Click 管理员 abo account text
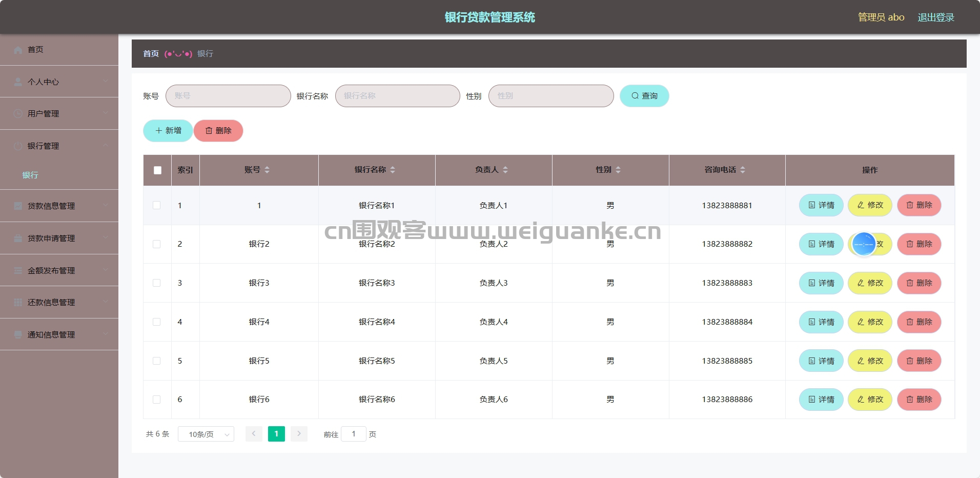980x478 pixels. click(881, 17)
